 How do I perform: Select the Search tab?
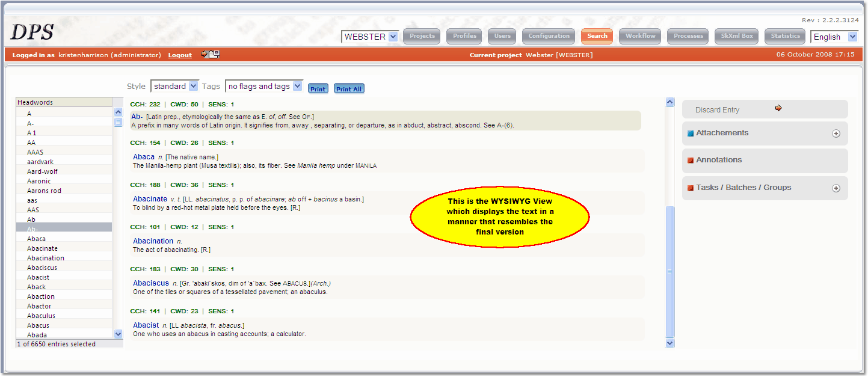[x=597, y=36]
